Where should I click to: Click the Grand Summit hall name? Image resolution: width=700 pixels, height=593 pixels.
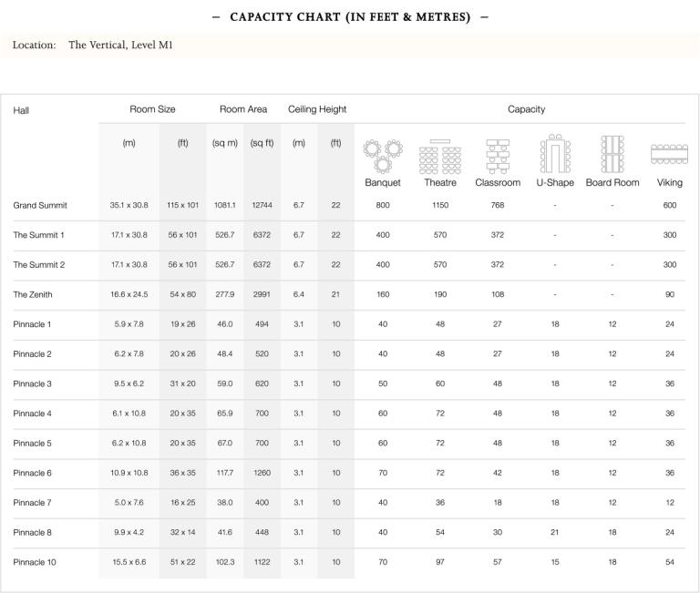(40, 205)
